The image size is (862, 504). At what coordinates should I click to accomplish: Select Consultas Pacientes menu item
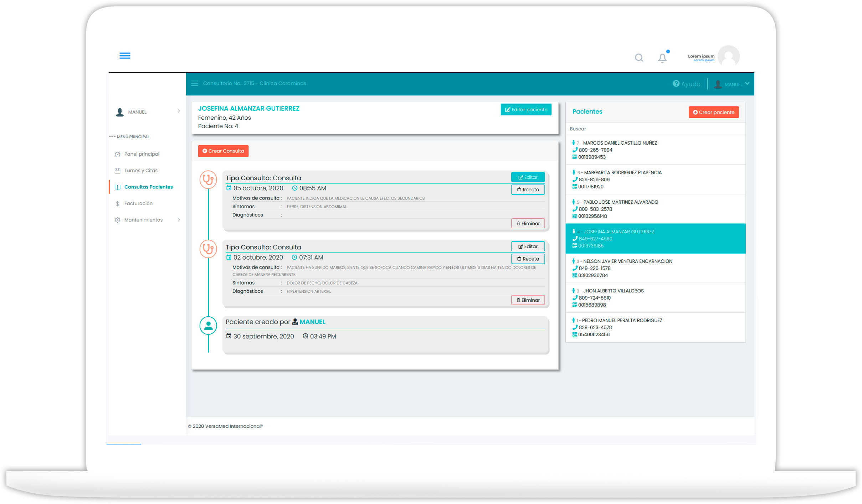tap(148, 187)
